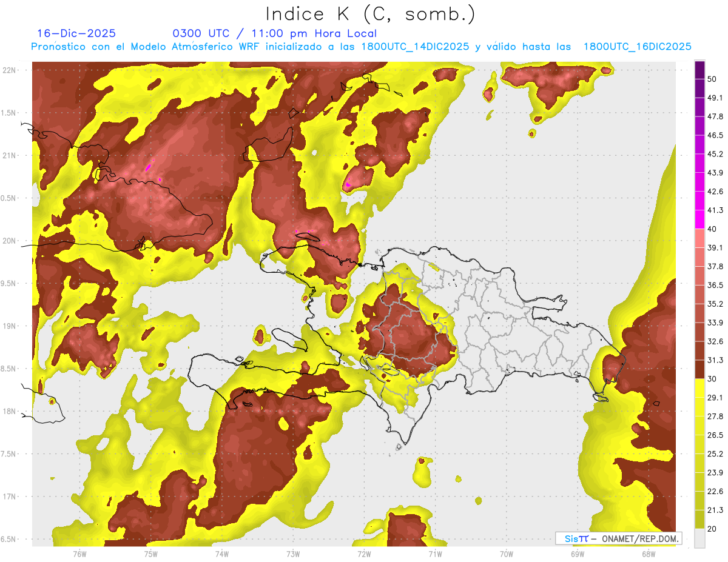Click the longitude axis label "76W"
This screenshot has width=728, height=562.
coord(79,554)
